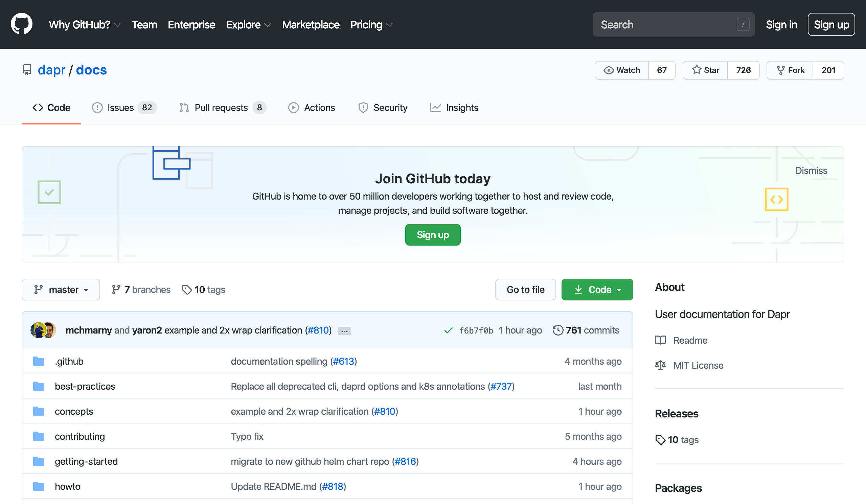
Task: Select the Code tab
Action: 51,108
